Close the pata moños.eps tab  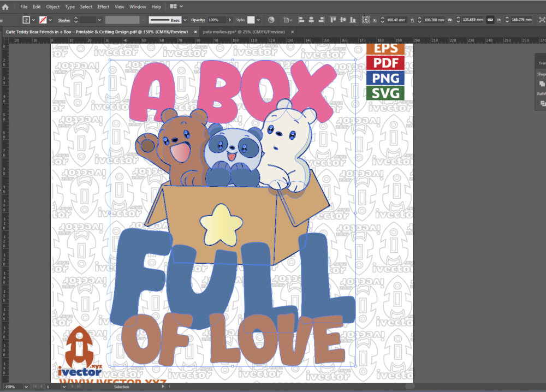click(293, 32)
